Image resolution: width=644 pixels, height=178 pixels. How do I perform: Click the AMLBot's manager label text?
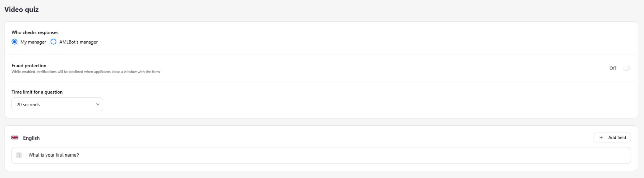[78, 42]
